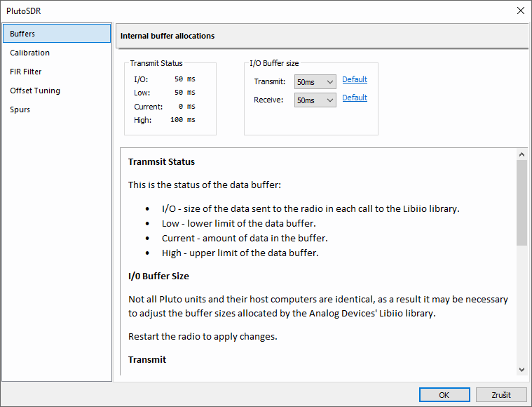Image resolution: width=532 pixels, height=407 pixels.
Task: Select the Buffers page in sidebar
Action: (x=56, y=34)
